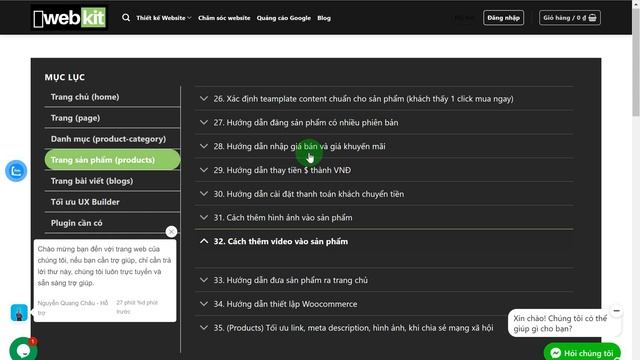
Task: Click the Giỏ hàng / 0 đ button
Action: pos(569,18)
